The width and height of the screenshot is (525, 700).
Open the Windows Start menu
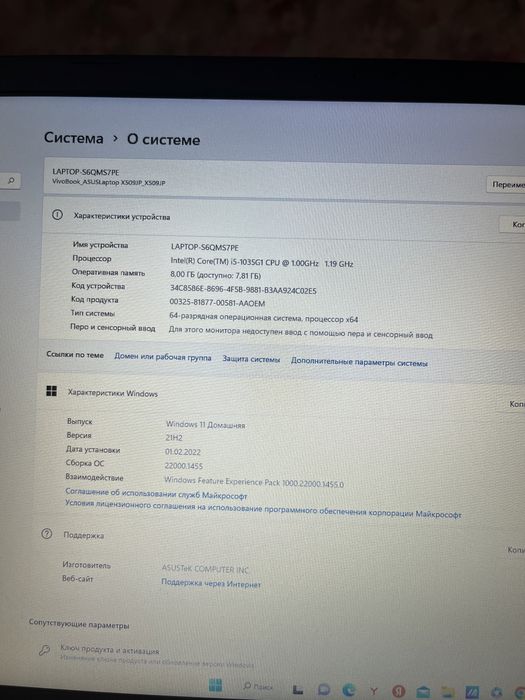pos(215,685)
